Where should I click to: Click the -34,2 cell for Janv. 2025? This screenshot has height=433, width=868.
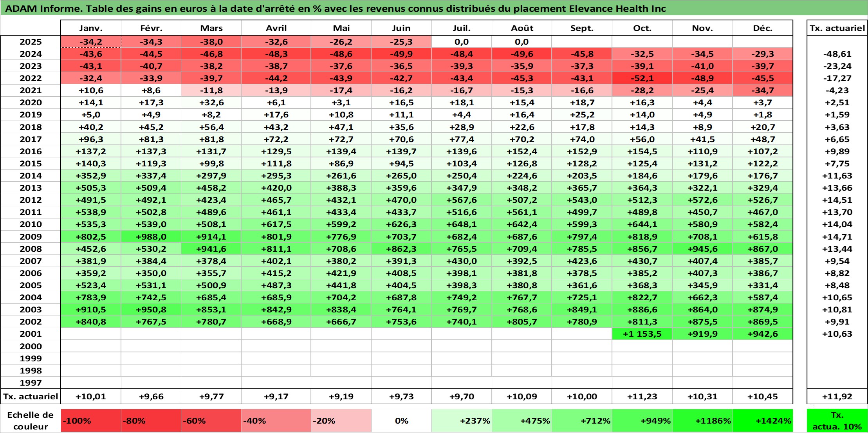(x=91, y=42)
